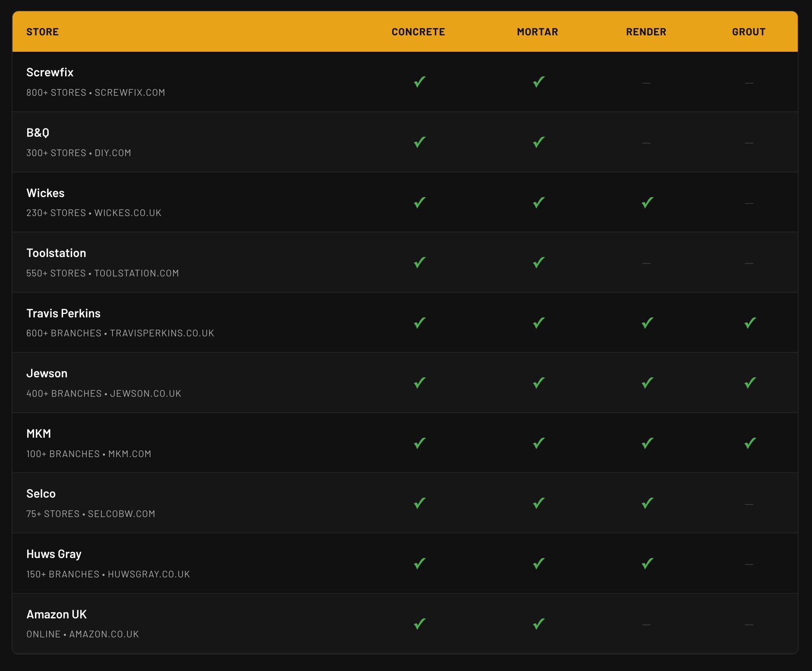Select the Toolstation Mortar checkmark

pyautogui.click(x=538, y=263)
